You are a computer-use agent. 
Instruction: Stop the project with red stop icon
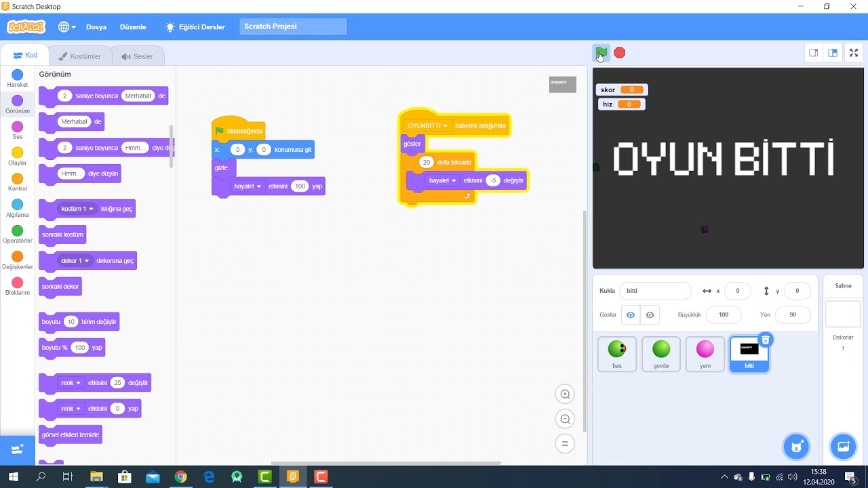click(x=620, y=53)
